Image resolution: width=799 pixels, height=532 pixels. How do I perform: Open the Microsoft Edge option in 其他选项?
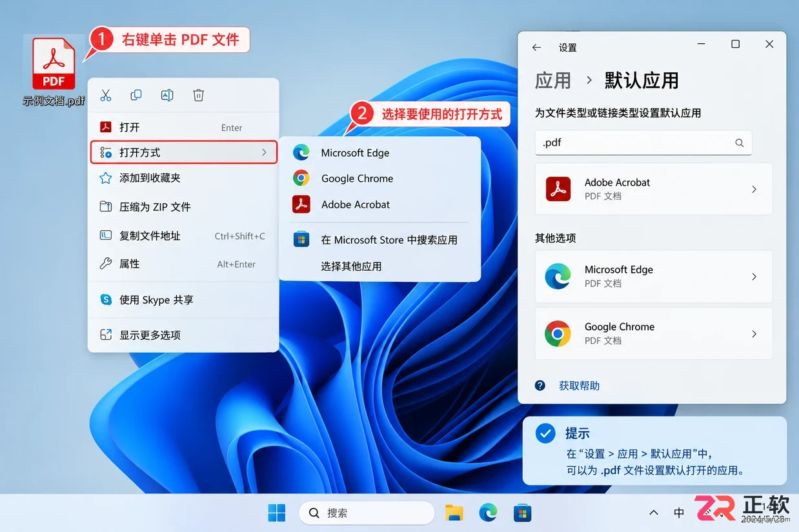click(x=654, y=277)
